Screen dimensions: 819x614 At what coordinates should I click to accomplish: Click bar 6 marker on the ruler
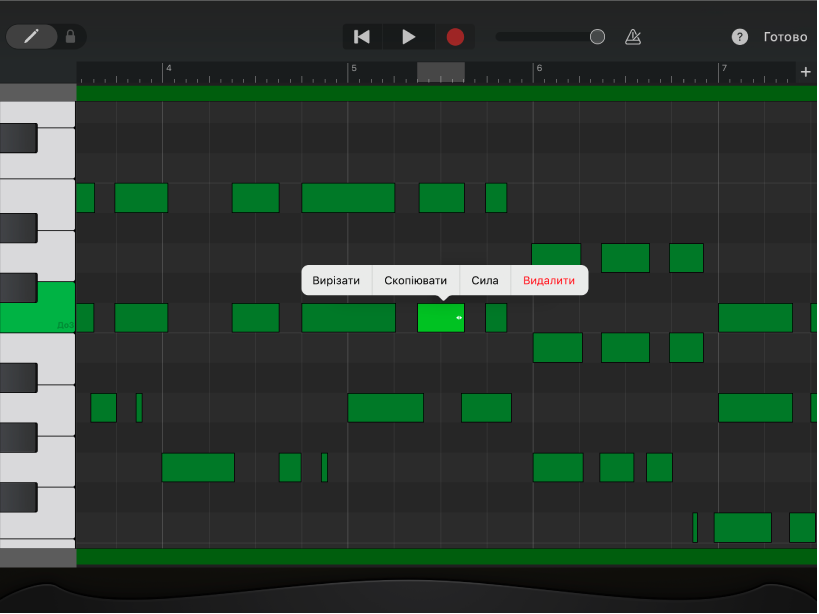pyautogui.click(x=539, y=68)
